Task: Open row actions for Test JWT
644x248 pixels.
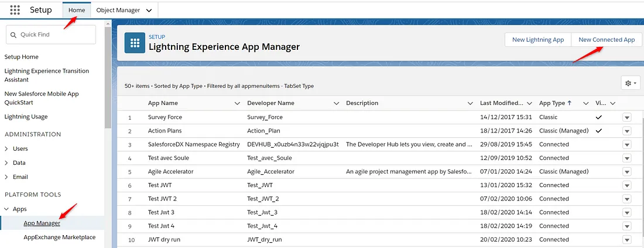Action: pyautogui.click(x=627, y=185)
